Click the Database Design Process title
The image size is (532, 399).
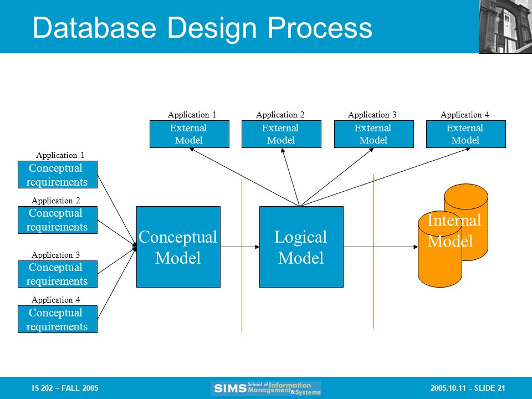(x=203, y=28)
